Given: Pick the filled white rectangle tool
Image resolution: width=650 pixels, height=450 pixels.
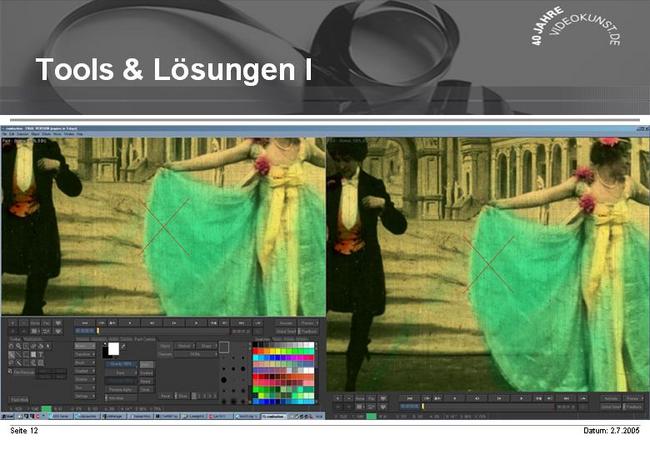Looking at the screenshot, I should [x=33, y=355].
